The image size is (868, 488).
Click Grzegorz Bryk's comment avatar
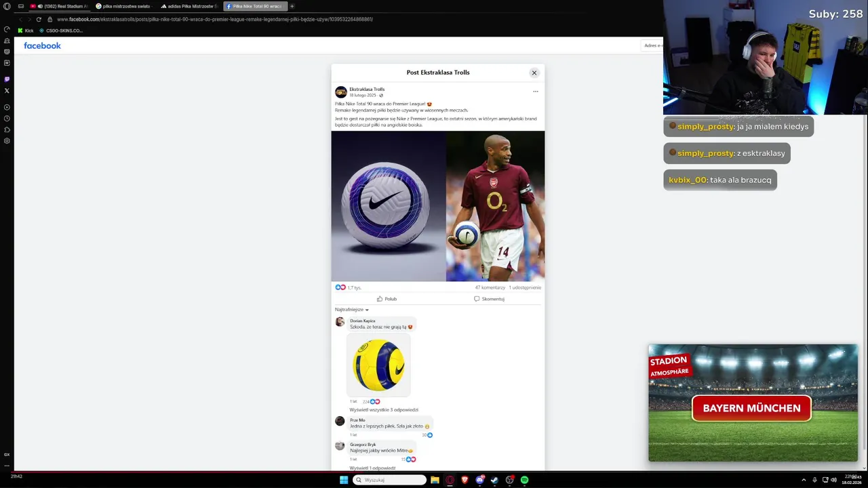[340, 445]
